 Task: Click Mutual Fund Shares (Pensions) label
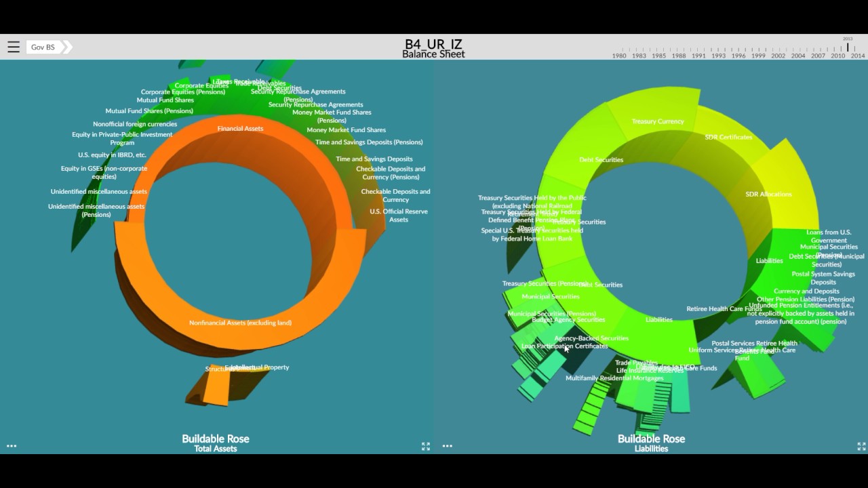pos(149,110)
